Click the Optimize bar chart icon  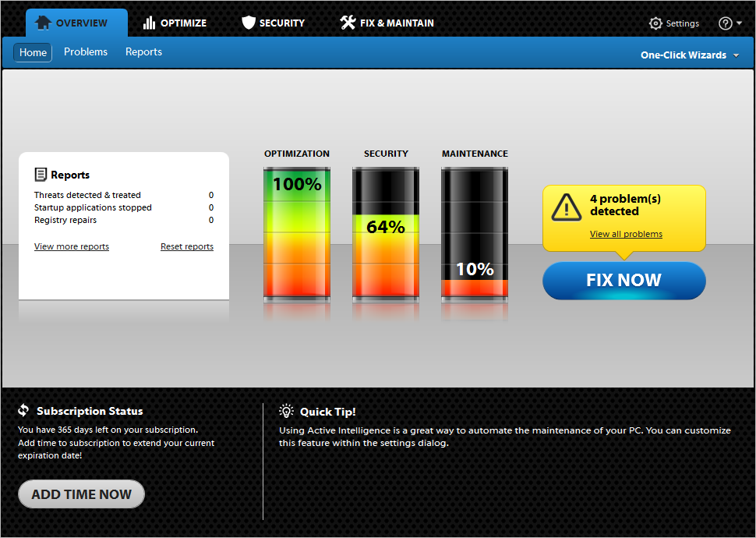(x=150, y=23)
